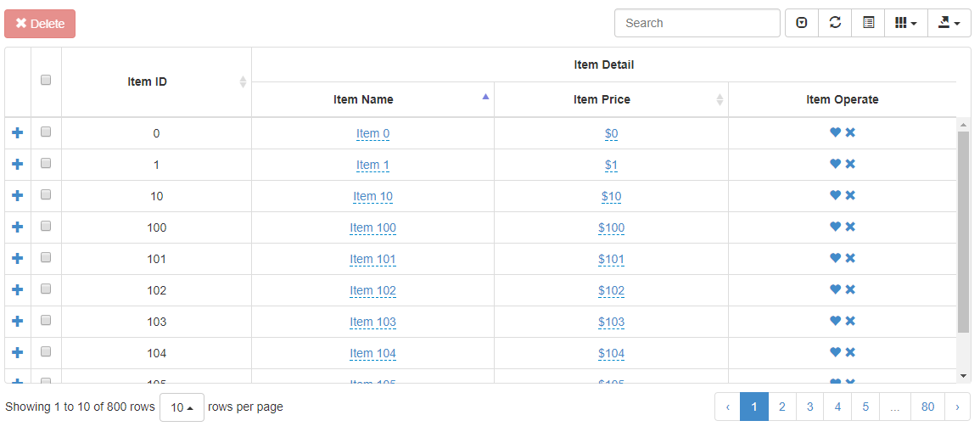
Task: Jump to last page 80
Action: (927, 407)
